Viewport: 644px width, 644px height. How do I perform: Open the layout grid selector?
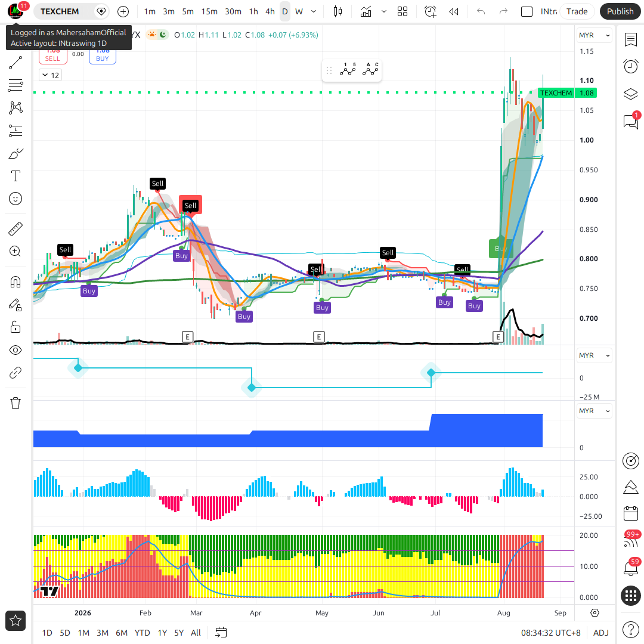[402, 11]
